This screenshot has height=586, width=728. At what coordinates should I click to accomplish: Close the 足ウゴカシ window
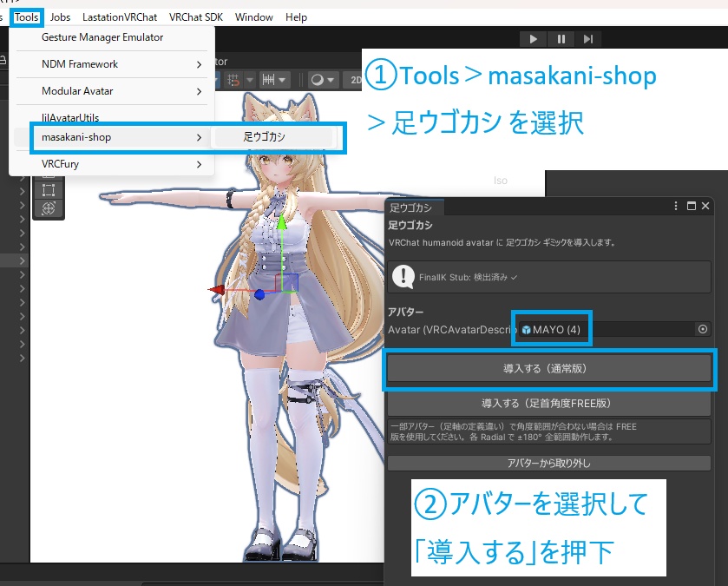(x=705, y=206)
